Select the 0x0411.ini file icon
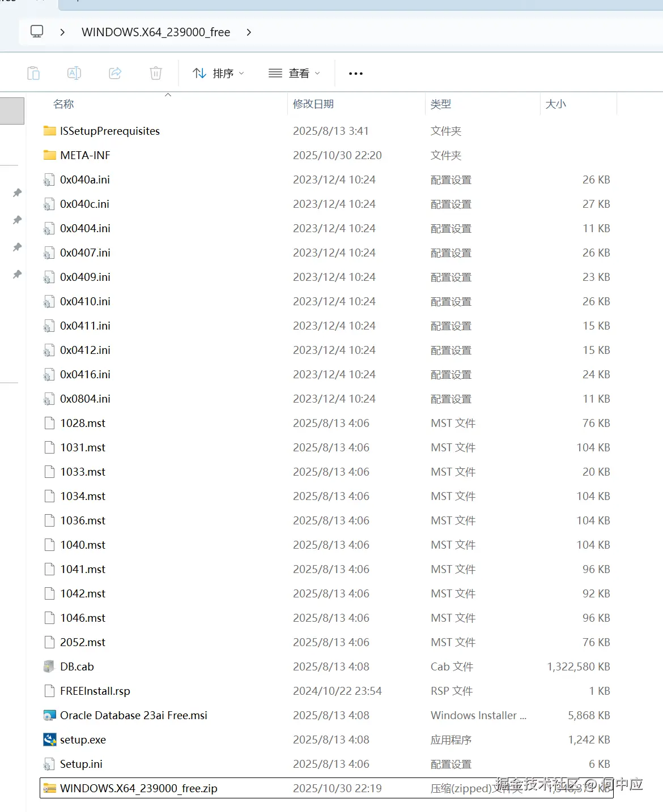This screenshot has height=812, width=663. click(x=50, y=326)
